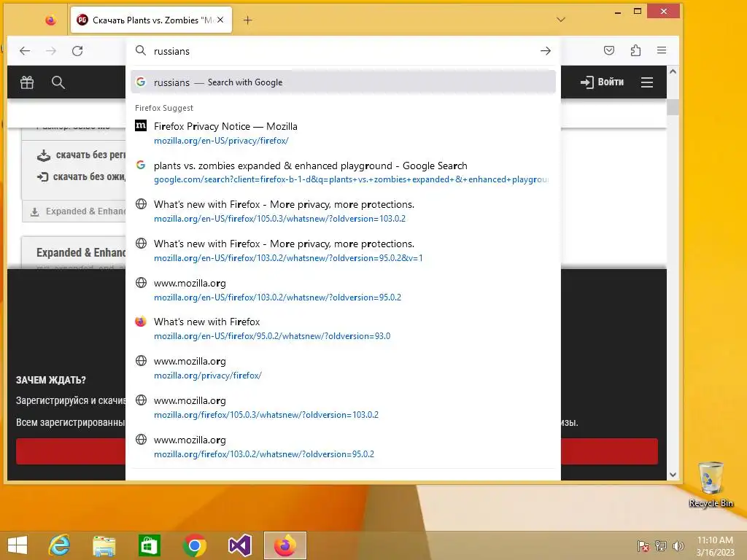
Task: Open a new tab with plus button
Action: pyautogui.click(x=248, y=20)
